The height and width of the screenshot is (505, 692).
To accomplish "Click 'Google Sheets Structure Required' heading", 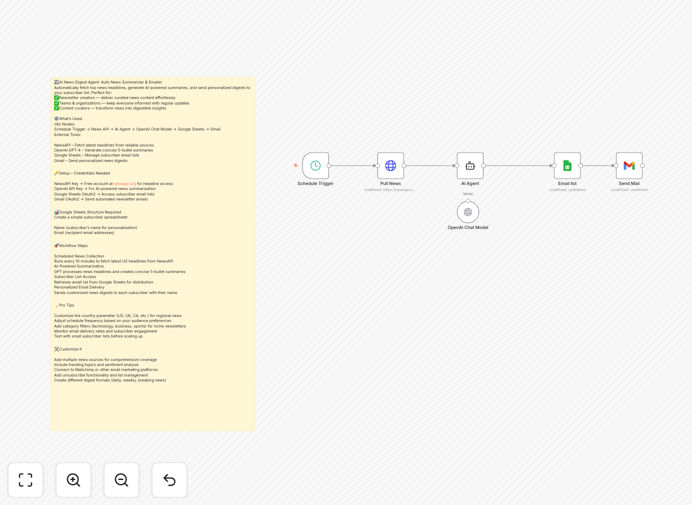I will (x=87, y=212).
